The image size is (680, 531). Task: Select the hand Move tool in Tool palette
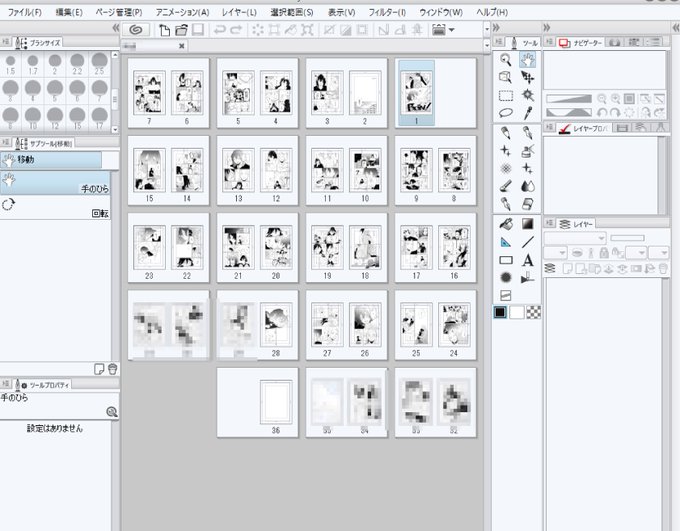pos(527,59)
